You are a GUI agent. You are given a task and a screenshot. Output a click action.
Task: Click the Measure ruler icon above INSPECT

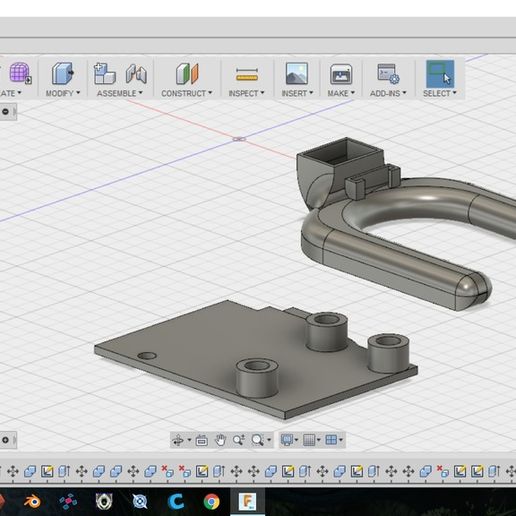point(247,74)
